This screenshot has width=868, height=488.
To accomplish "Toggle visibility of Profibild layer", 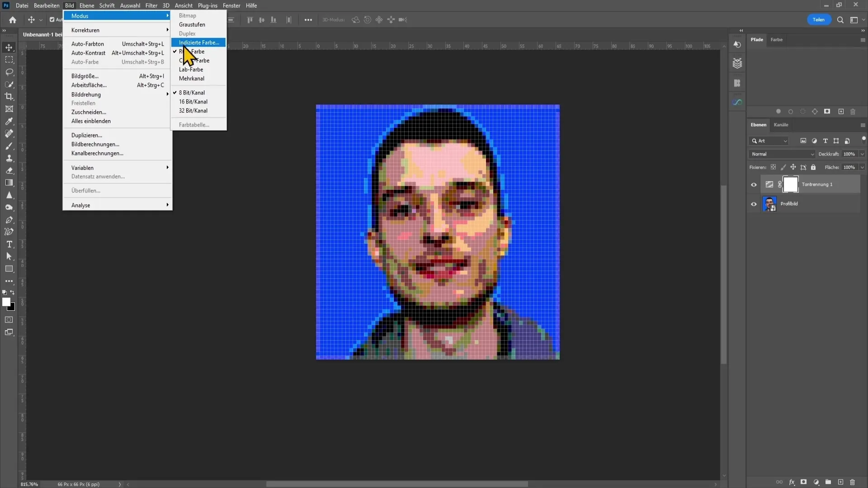I will click(x=754, y=204).
